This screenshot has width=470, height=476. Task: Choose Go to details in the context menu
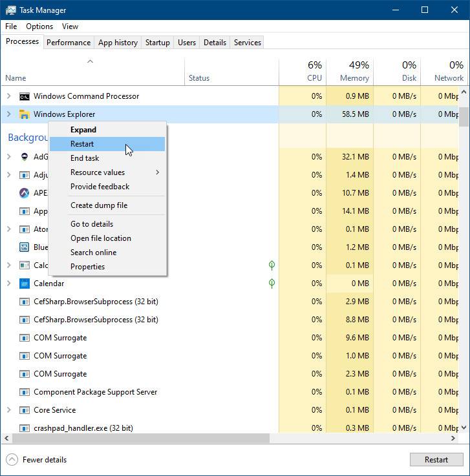(107, 224)
